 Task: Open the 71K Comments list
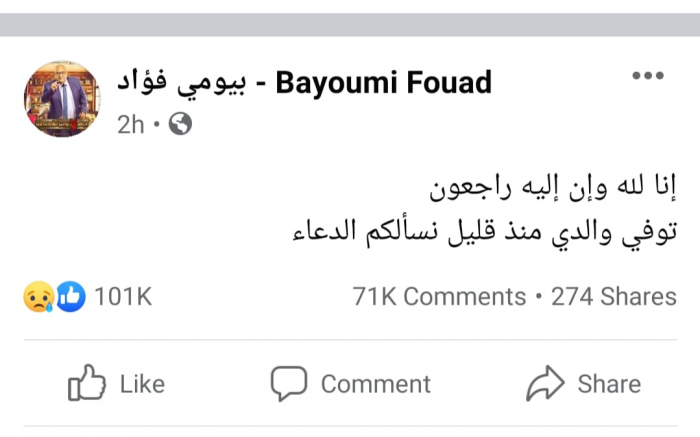(x=439, y=297)
